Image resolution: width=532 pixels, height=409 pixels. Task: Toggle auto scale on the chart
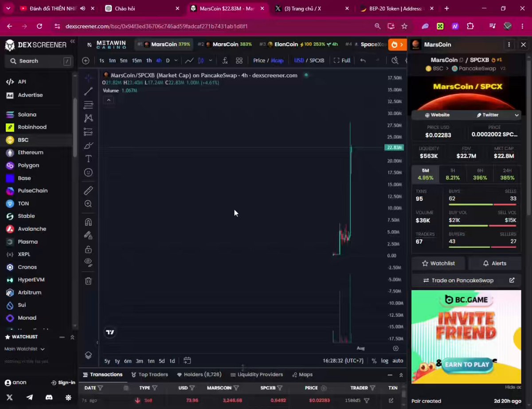click(x=398, y=361)
